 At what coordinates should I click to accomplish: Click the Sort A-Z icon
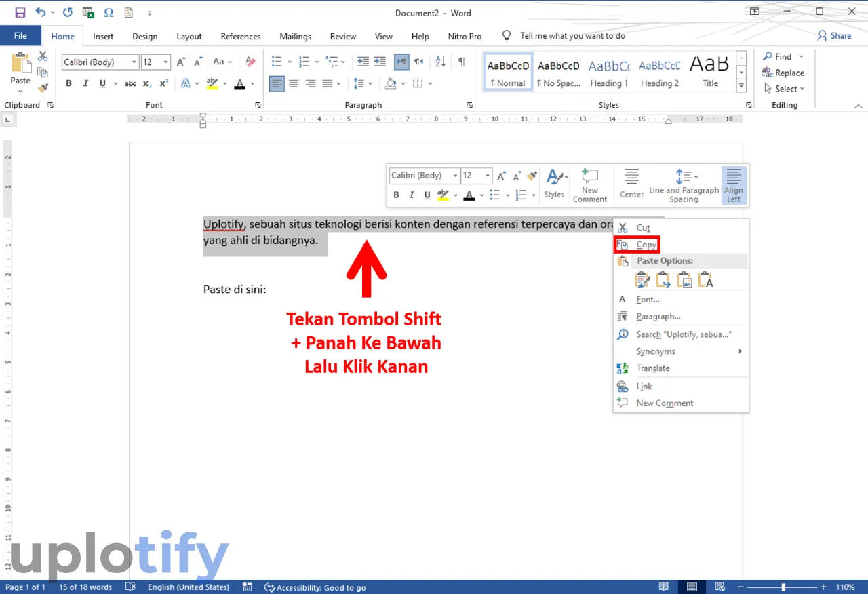pos(441,62)
